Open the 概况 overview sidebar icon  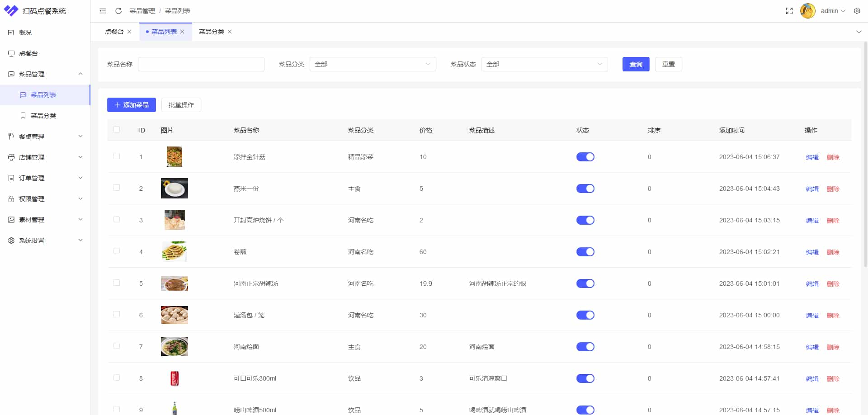click(x=11, y=32)
